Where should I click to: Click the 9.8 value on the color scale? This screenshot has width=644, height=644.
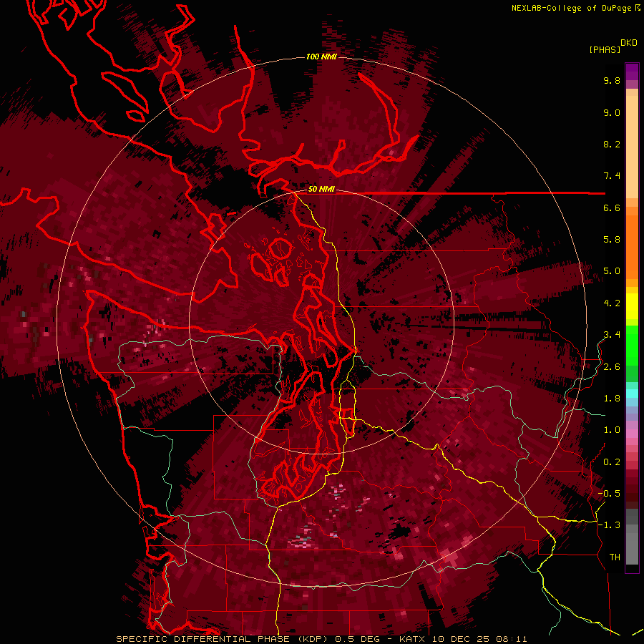click(612, 80)
